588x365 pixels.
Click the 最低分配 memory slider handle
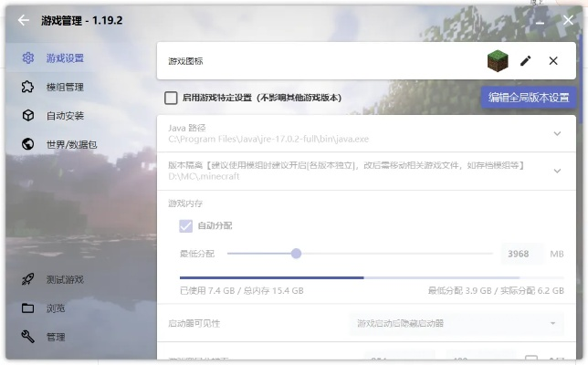tap(296, 254)
